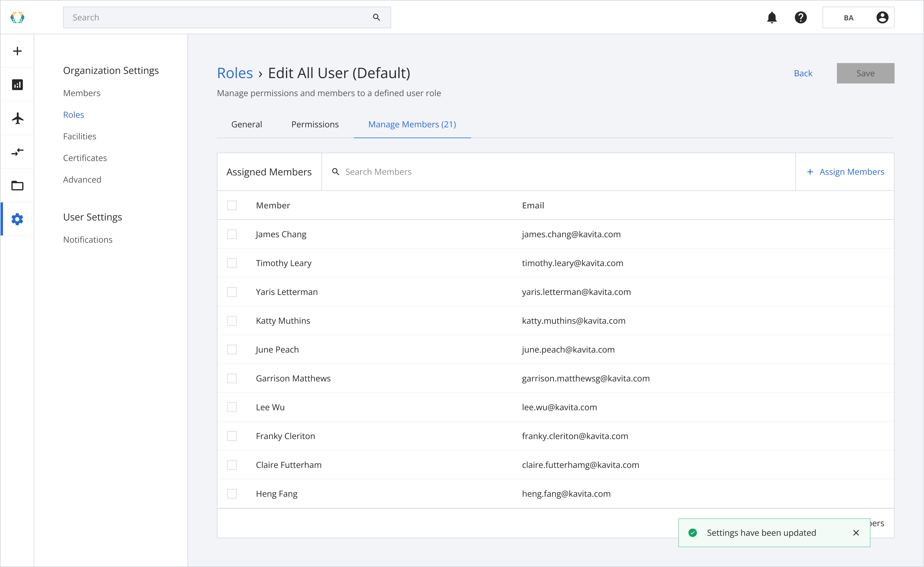
Task: Switch to the General tab
Action: [246, 124]
